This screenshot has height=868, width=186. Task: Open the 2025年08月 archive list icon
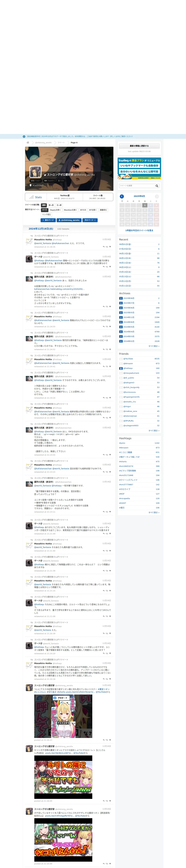(x=121, y=298)
